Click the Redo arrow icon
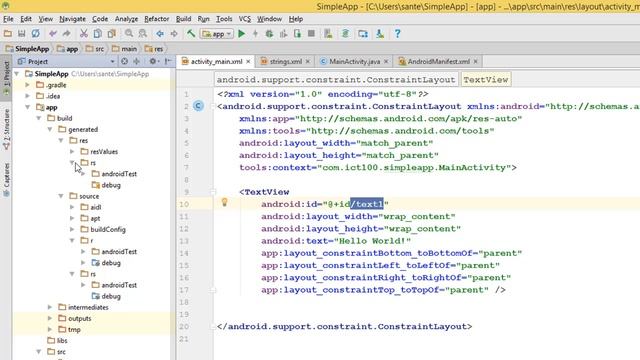 point(67,34)
